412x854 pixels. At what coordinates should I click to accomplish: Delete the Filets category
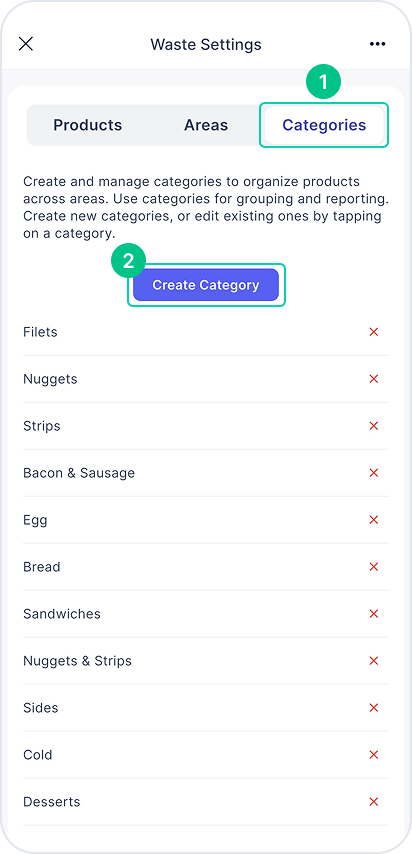tap(374, 332)
